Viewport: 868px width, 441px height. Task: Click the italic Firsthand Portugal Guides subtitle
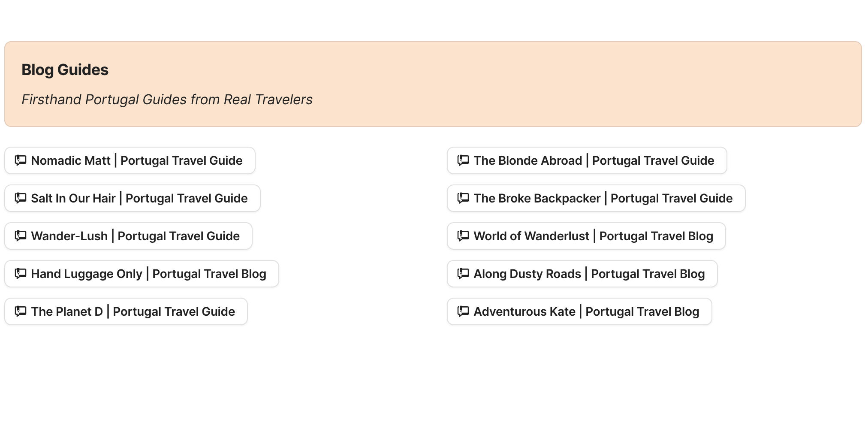coord(167,99)
